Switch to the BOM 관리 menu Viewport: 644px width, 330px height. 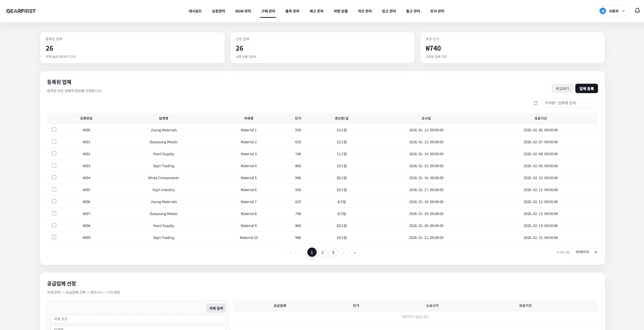(x=243, y=11)
